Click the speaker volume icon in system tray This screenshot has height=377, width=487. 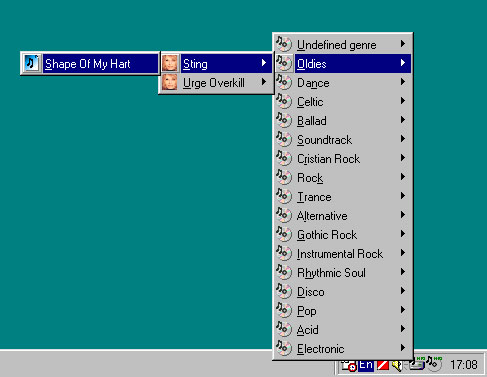coord(397,365)
